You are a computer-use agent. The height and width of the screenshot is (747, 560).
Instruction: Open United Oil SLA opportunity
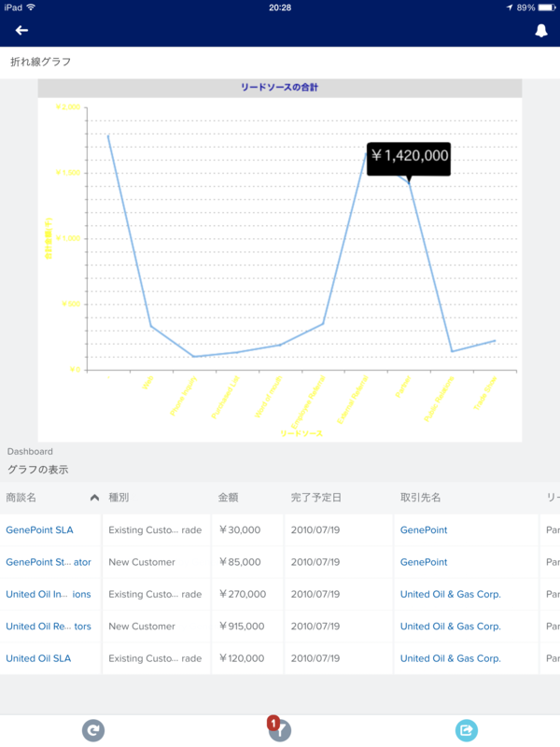tap(38, 658)
